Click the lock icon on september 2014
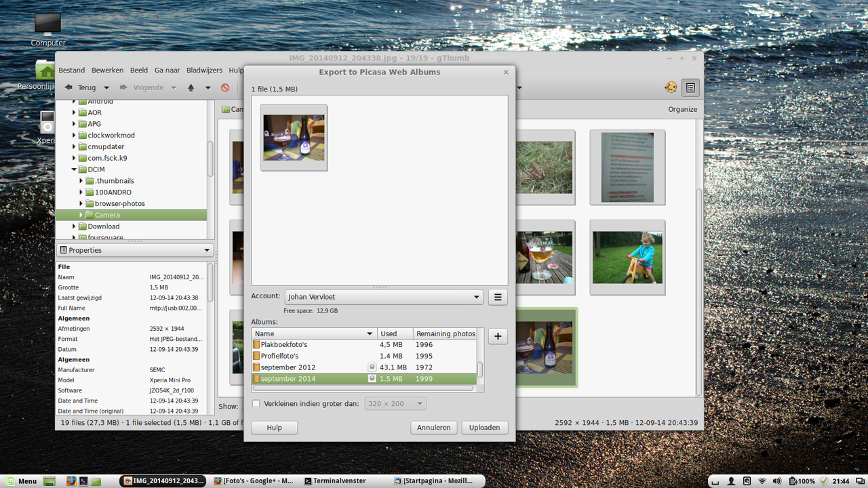 tap(372, 379)
